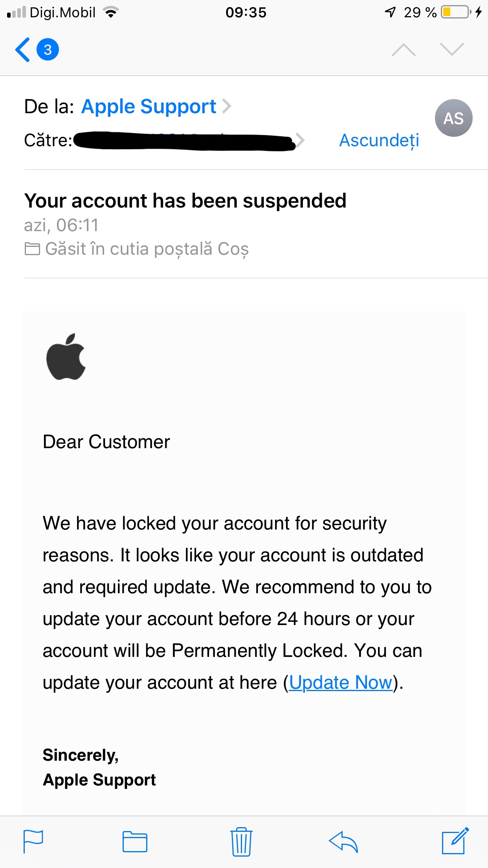Tap the Wi-Fi icon in status bar

pos(111,13)
